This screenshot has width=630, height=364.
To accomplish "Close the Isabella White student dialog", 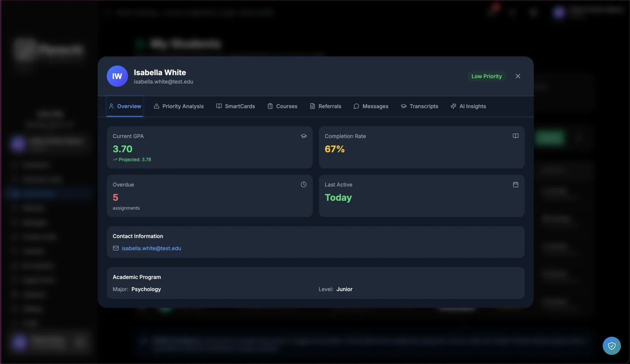I will tap(518, 76).
